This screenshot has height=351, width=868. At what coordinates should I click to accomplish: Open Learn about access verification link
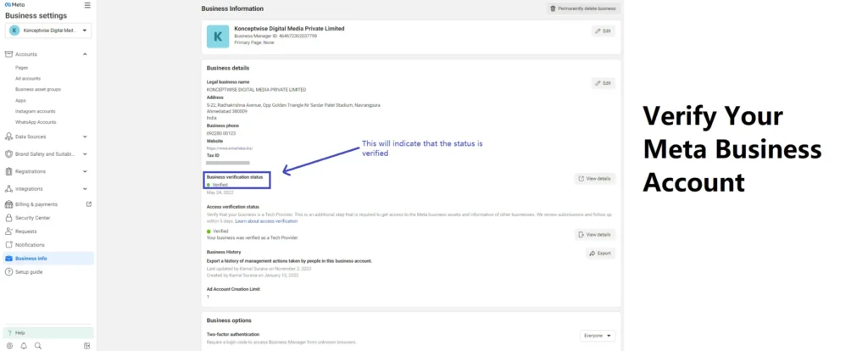click(x=266, y=221)
